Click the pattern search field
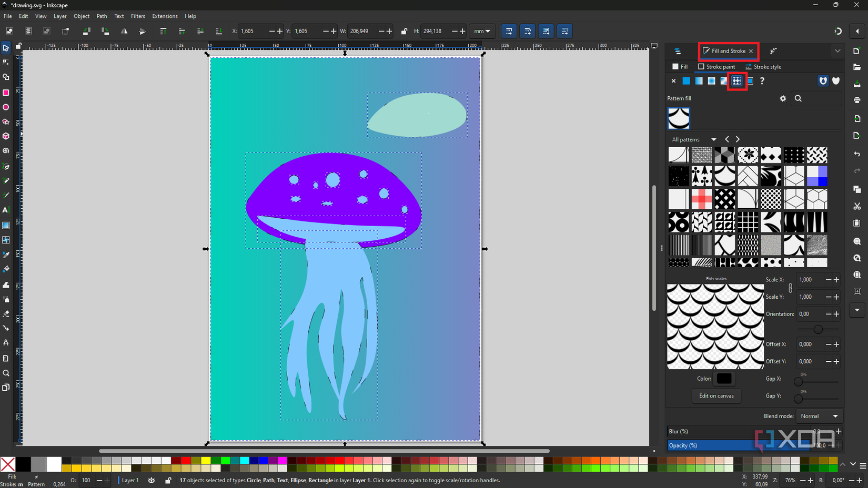868x488 pixels. click(x=819, y=98)
